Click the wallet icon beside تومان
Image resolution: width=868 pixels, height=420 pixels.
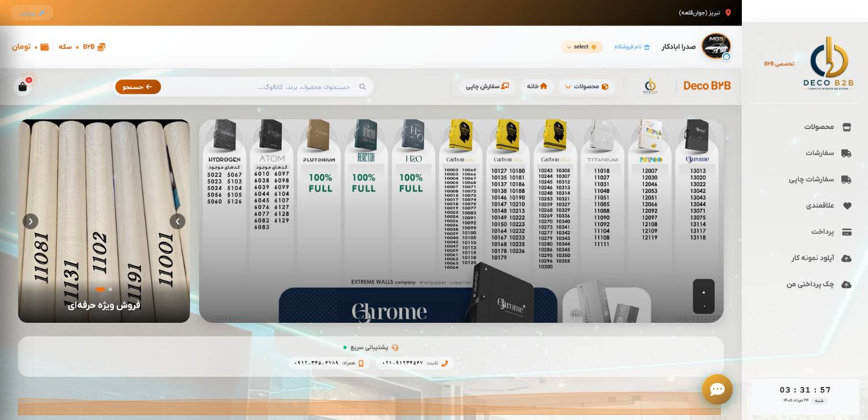[x=45, y=47]
